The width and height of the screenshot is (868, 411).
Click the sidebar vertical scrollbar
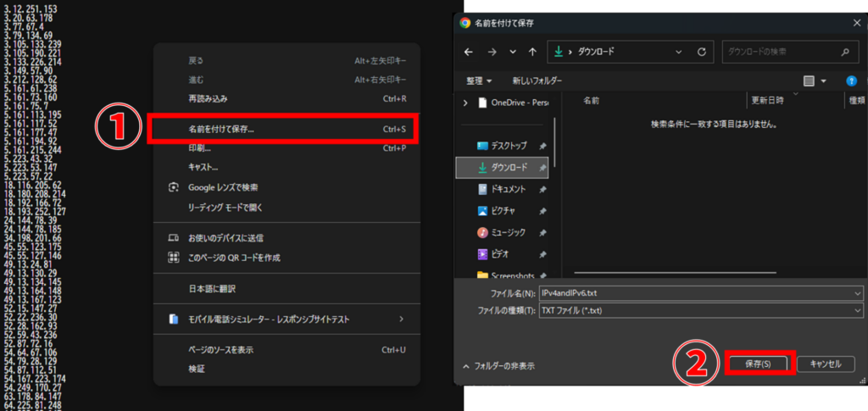[x=554, y=142]
